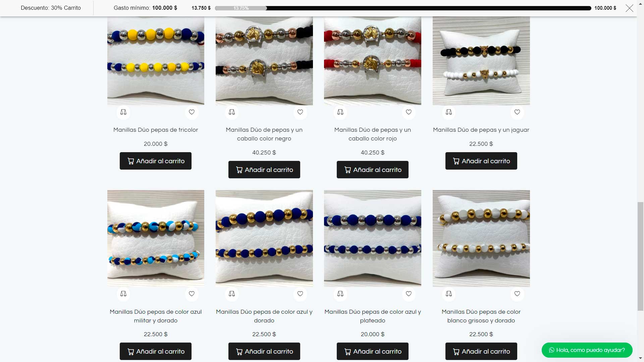
Task: Wishlist the azul y dorado bracelet
Action: 300,294
